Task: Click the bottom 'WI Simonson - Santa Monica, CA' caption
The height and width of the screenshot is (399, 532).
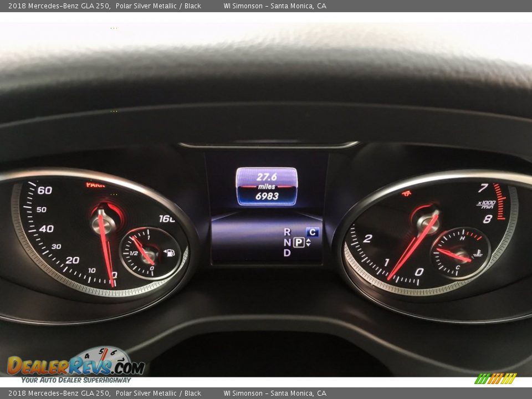Action: [275, 393]
